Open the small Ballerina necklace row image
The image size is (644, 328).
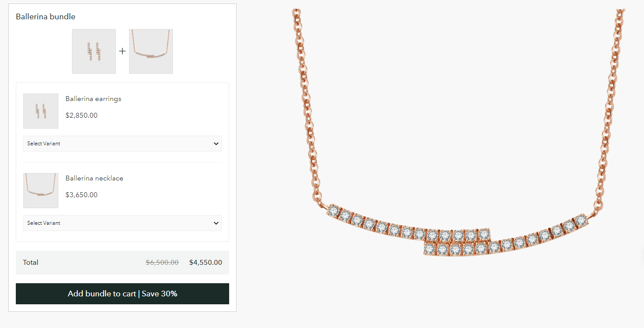click(x=41, y=191)
